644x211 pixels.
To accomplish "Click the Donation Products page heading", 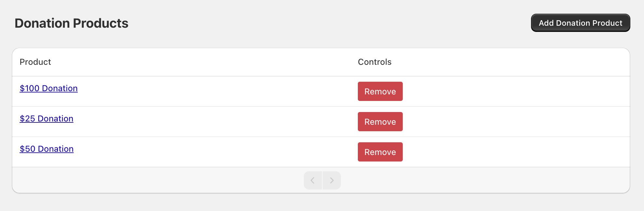I will 71,23.
